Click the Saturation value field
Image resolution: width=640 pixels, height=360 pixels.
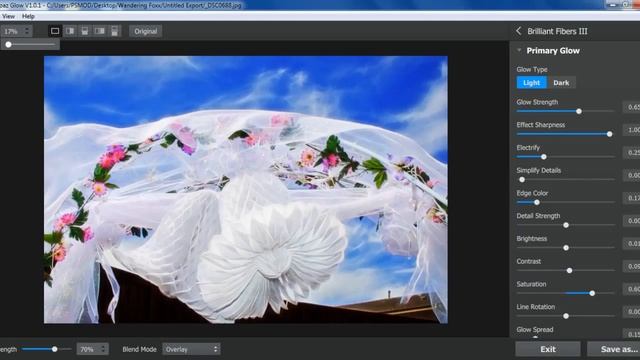pos(631,289)
